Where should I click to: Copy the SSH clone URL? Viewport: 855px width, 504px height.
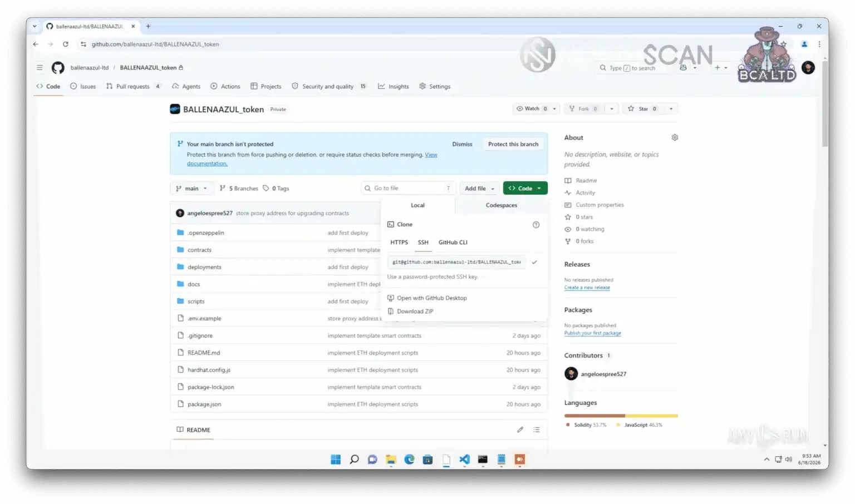tap(534, 262)
